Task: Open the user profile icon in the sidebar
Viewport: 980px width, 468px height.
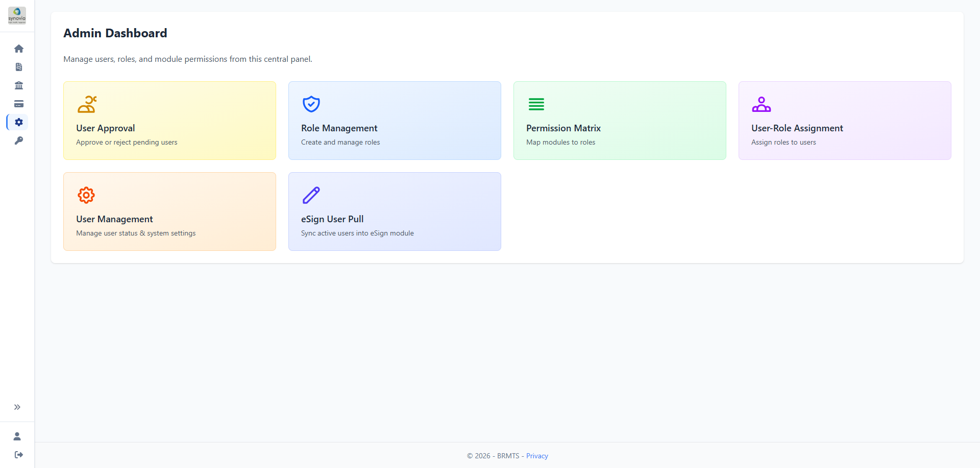Action: (x=17, y=436)
